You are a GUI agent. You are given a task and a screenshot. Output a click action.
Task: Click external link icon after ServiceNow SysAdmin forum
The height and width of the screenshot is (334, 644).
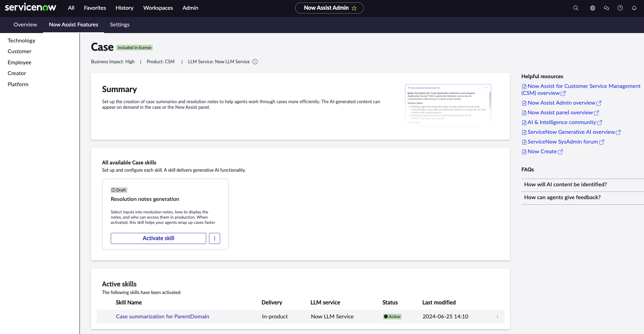click(602, 142)
